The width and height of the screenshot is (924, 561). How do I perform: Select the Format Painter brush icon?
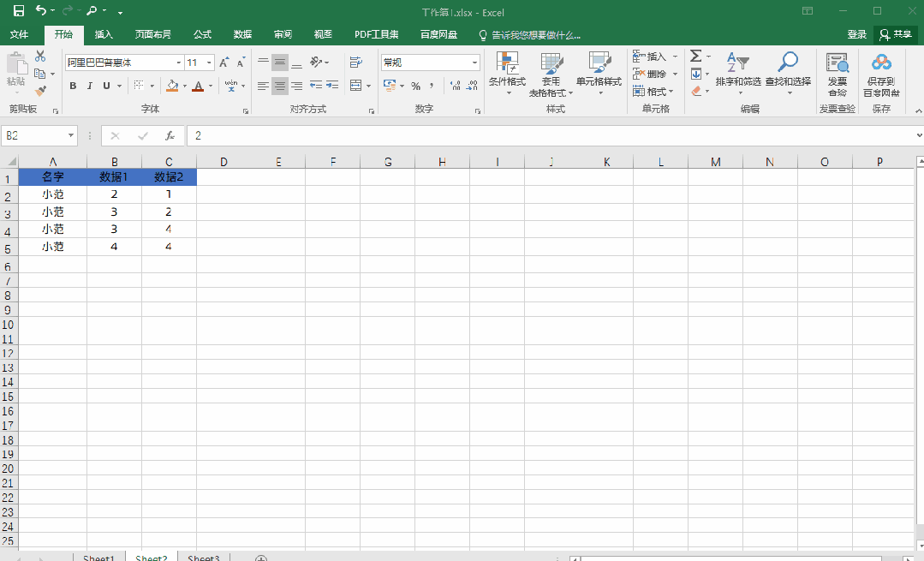point(40,91)
